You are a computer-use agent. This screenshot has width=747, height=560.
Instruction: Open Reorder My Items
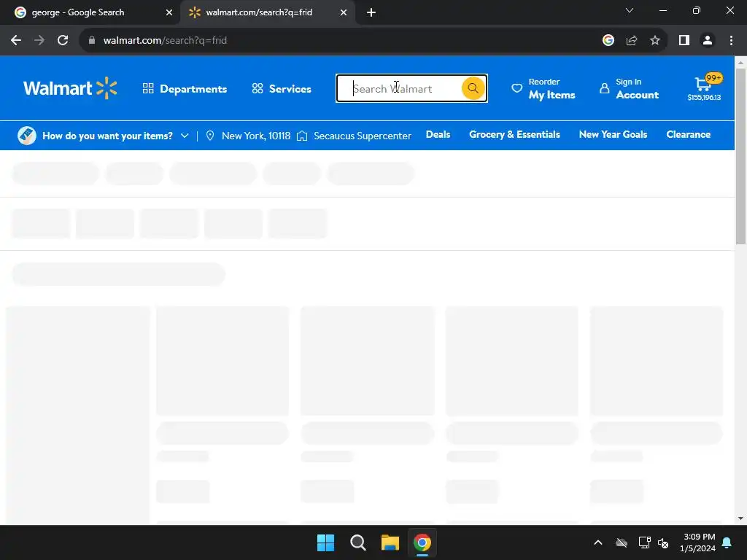551,88
